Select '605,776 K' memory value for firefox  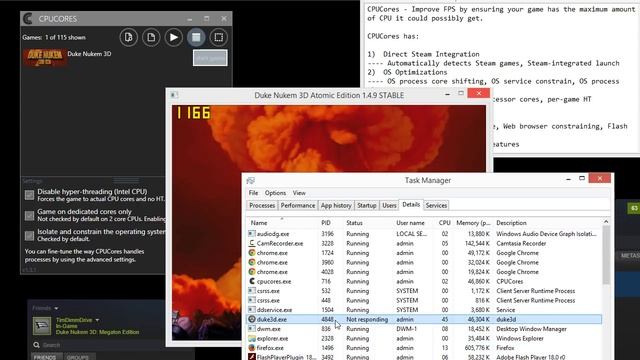(476, 348)
